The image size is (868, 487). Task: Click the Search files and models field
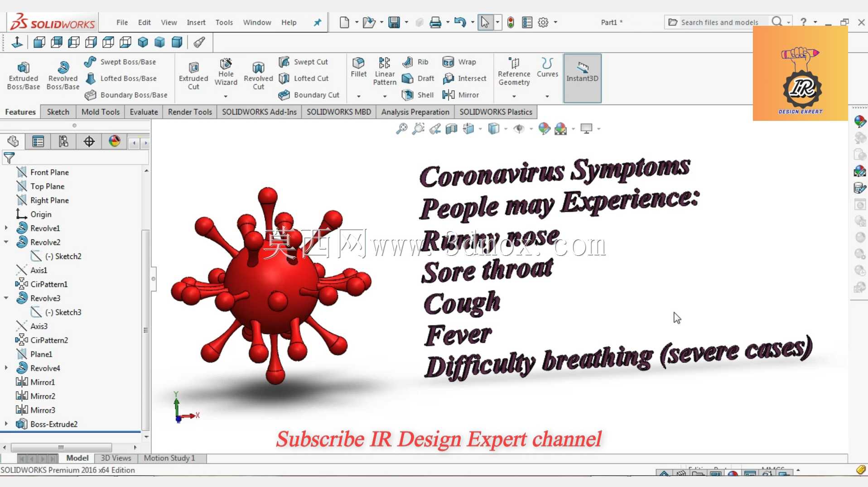tap(719, 22)
